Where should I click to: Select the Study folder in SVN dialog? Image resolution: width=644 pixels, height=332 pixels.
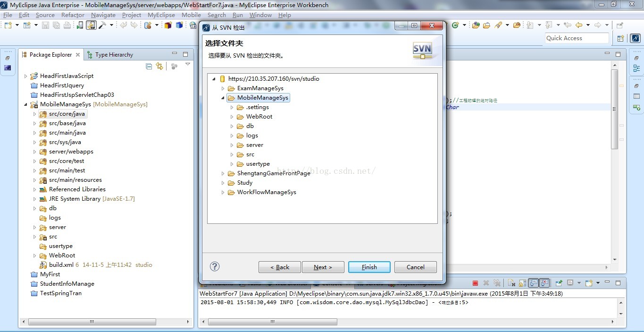(245, 183)
